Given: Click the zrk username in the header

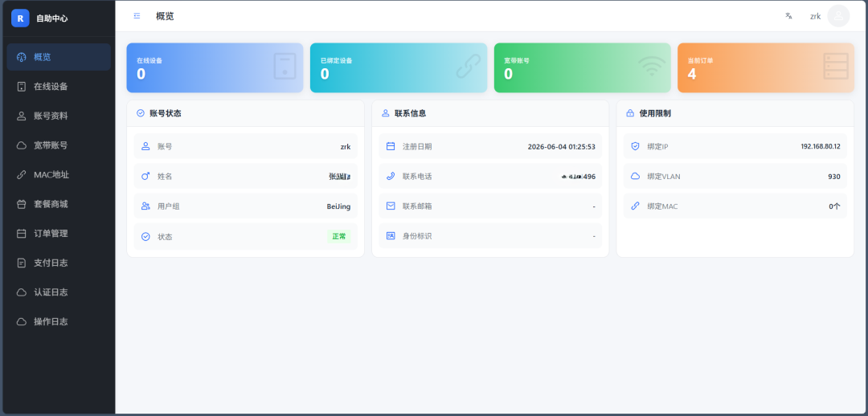Looking at the screenshot, I should 816,17.
